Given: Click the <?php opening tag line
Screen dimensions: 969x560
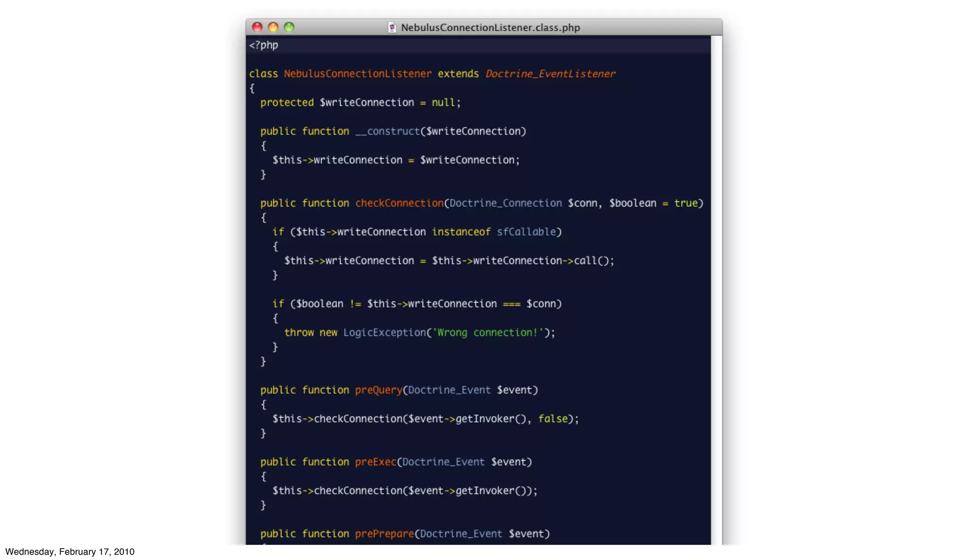Looking at the screenshot, I should click(x=264, y=45).
